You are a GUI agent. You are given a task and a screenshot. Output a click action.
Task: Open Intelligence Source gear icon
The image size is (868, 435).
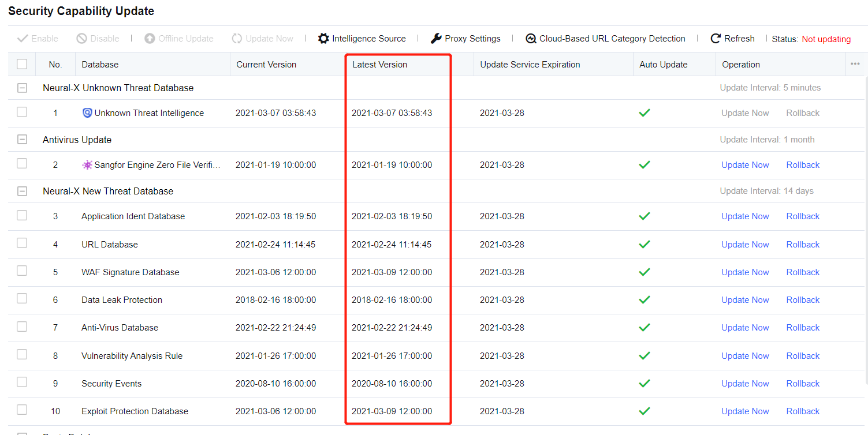coord(323,39)
